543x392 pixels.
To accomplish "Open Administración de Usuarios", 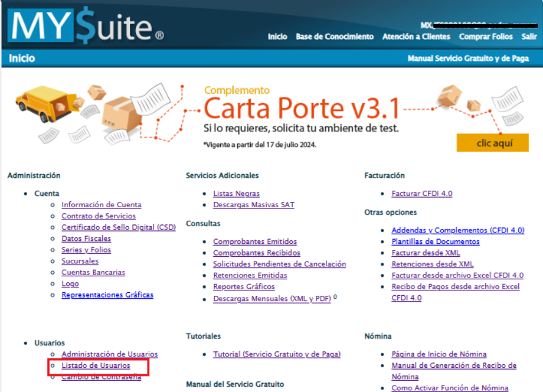I will coord(109,354).
